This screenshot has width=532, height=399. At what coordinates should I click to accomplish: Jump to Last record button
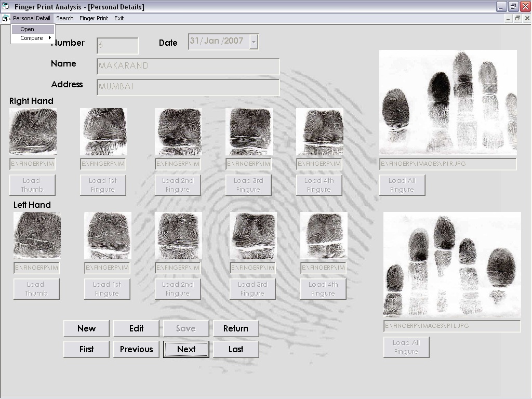click(x=236, y=349)
